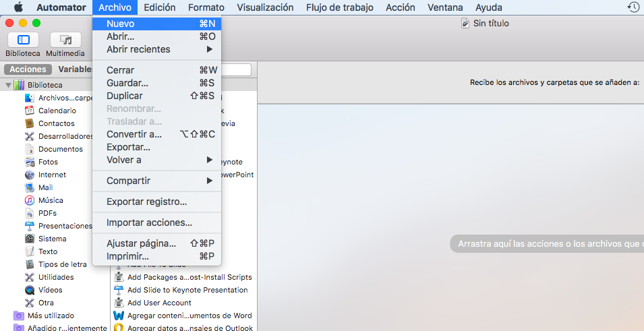This screenshot has width=644, height=331.
Task: Expand Abrir recientes submenu
Action: (x=157, y=49)
